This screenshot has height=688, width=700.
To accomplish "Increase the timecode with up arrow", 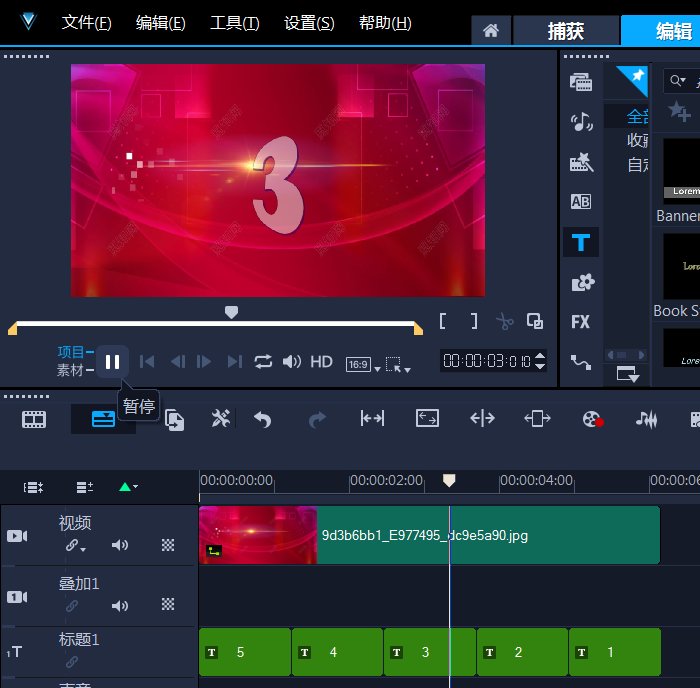I will click(x=540, y=356).
